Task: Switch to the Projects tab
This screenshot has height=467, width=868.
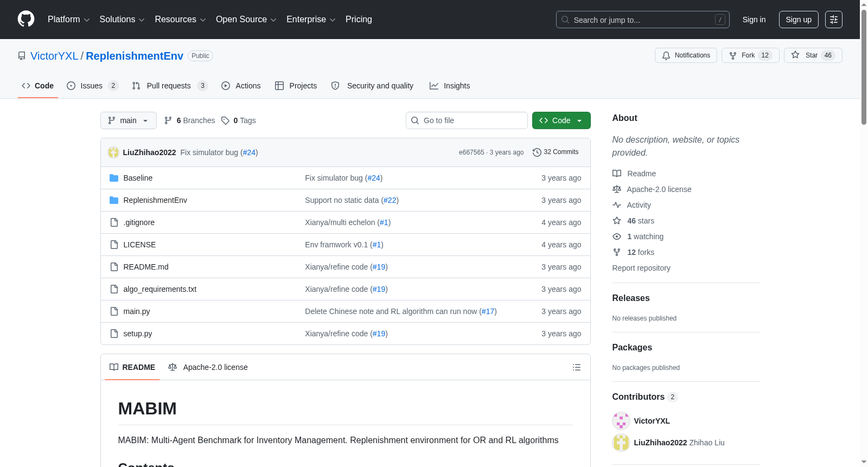Action: pyautogui.click(x=296, y=86)
